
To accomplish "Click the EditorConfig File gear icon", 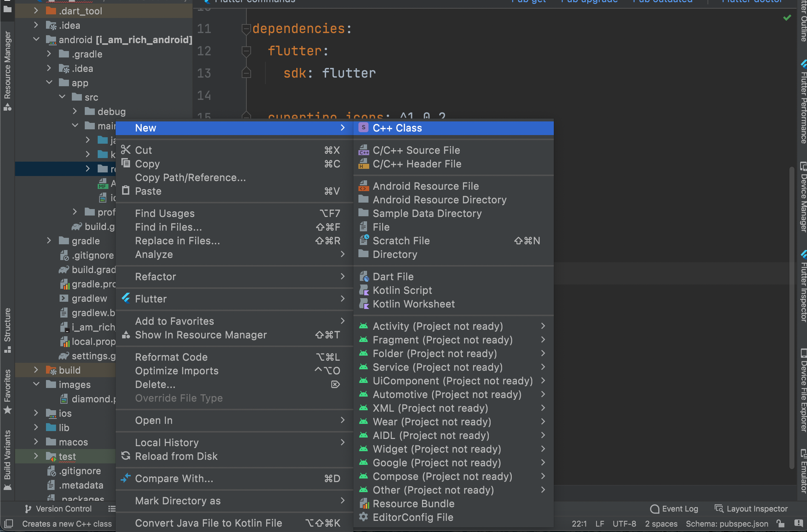I will coord(363,517).
